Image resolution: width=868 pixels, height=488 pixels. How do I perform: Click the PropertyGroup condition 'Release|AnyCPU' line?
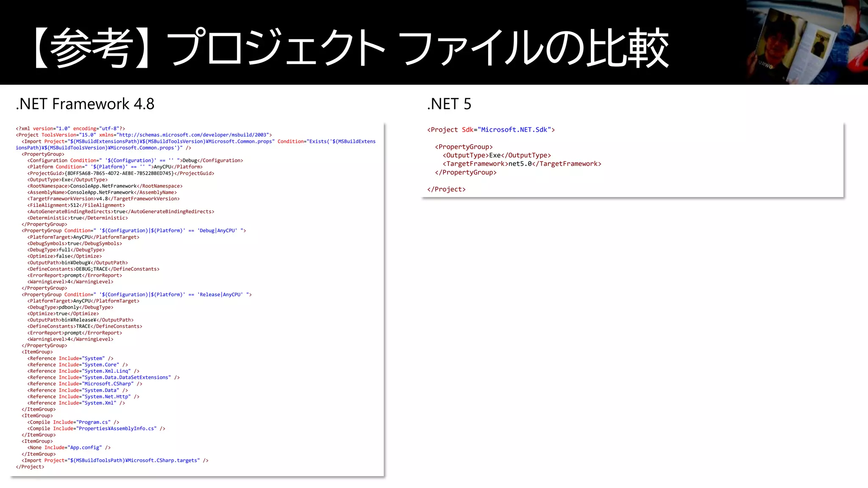coord(137,294)
